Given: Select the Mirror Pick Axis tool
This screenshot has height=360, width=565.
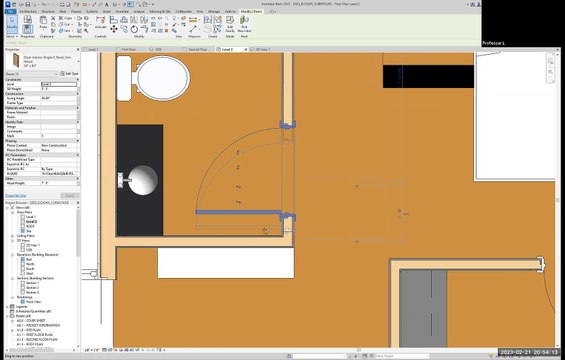Looking at the screenshot, I should coord(134,20).
